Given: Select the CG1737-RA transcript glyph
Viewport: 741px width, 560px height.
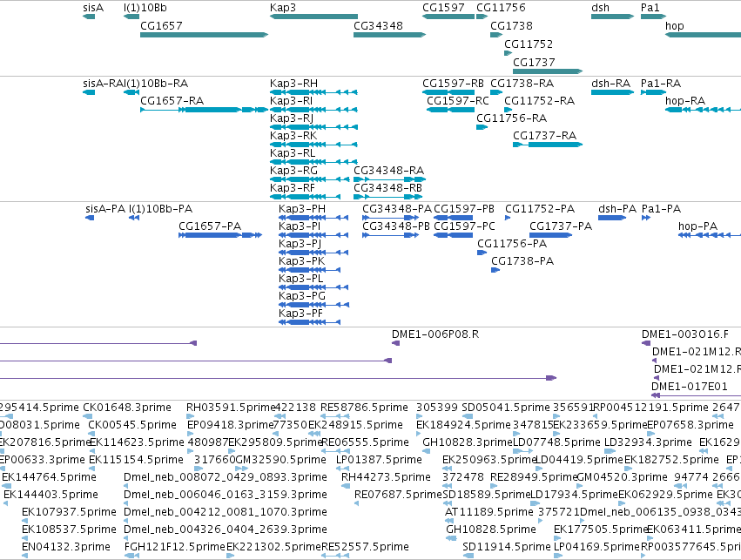Looking at the screenshot, I should (x=548, y=145).
